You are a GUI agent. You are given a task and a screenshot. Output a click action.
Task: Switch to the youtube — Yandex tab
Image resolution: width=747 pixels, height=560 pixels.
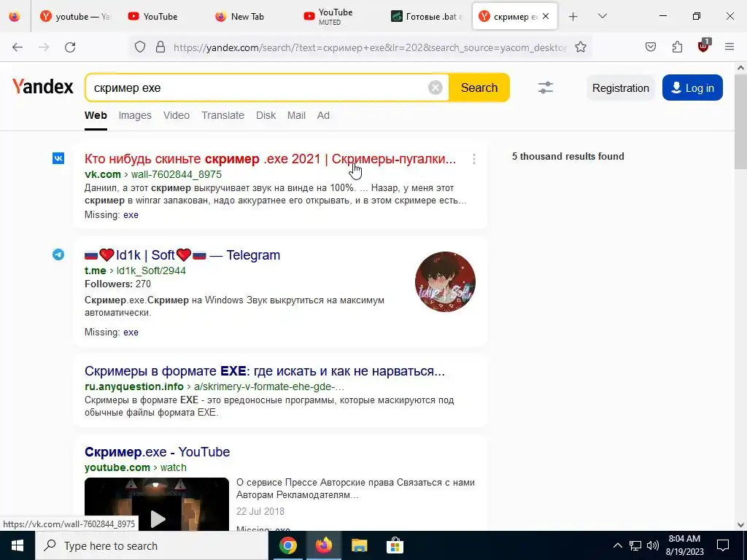coord(75,17)
